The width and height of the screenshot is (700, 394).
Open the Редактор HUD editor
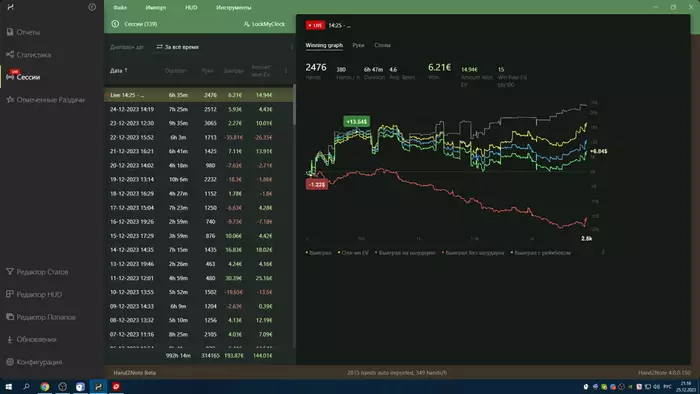[x=34, y=294]
